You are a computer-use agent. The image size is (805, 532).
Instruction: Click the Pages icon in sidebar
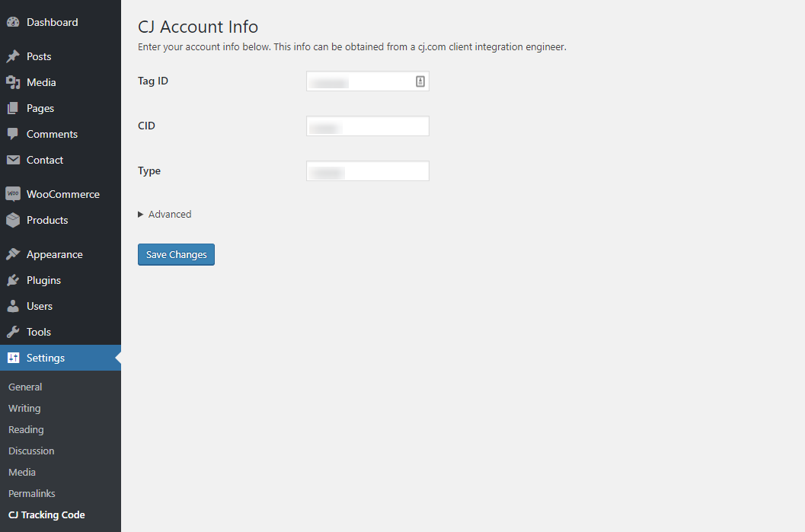click(13, 109)
